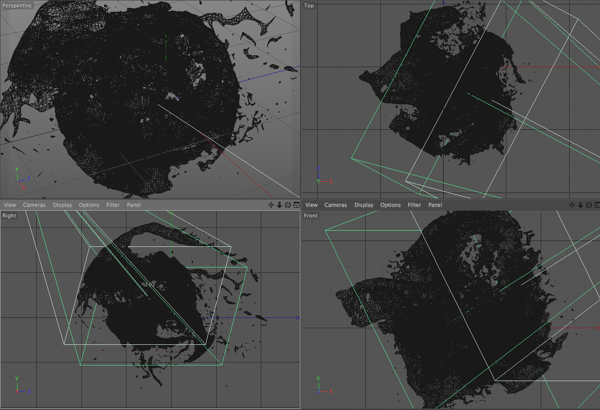Open the Options menu of the Right viewport

pos(89,205)
